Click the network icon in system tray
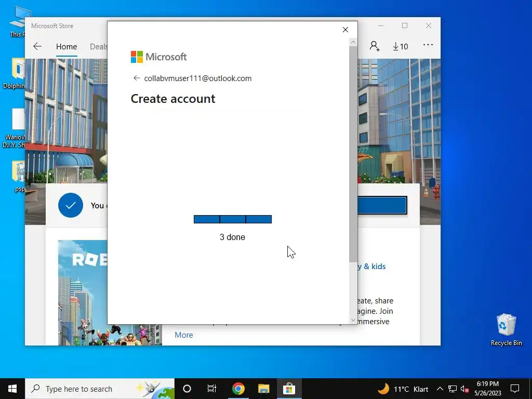Viewport: 532px width, 399px height. (453, 389)
